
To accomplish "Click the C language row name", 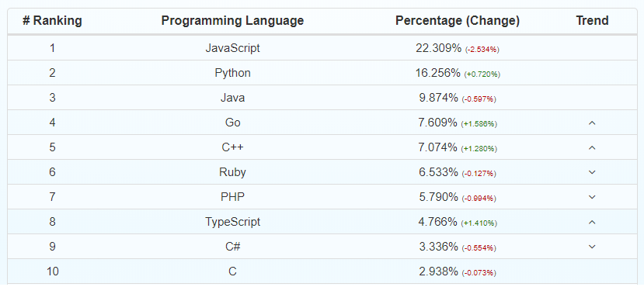I will (232, 271).
